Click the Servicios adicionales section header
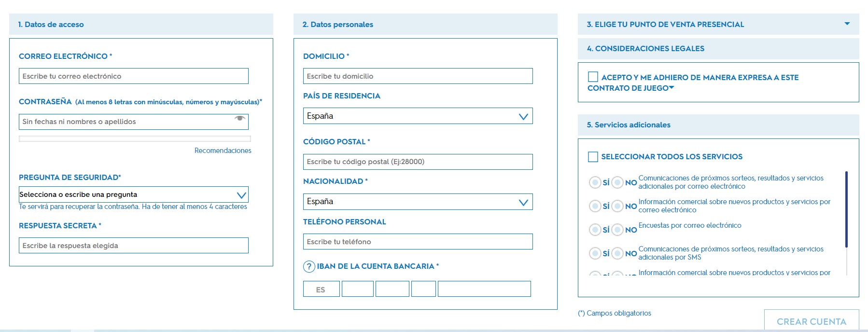Viewport: 868px width, 332px height. point(718,124)
